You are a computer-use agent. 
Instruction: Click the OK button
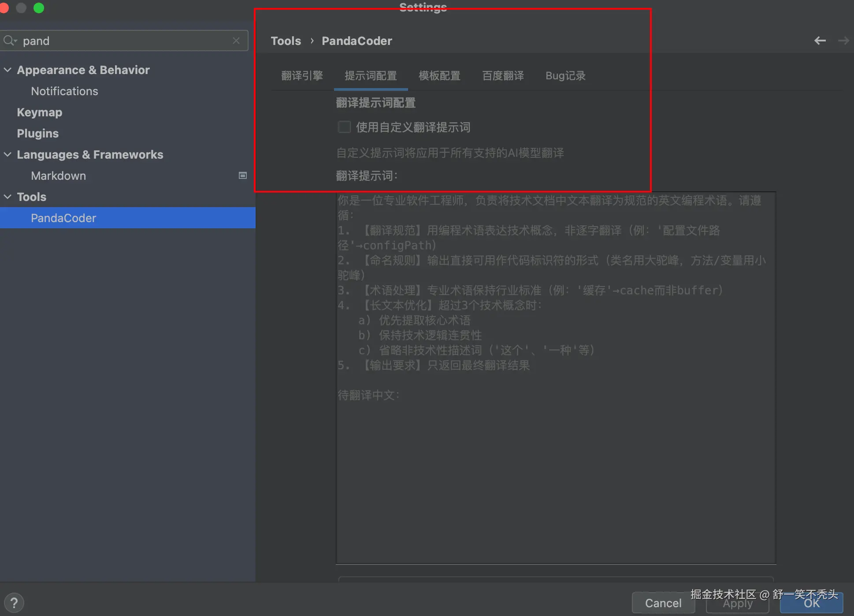811,604
